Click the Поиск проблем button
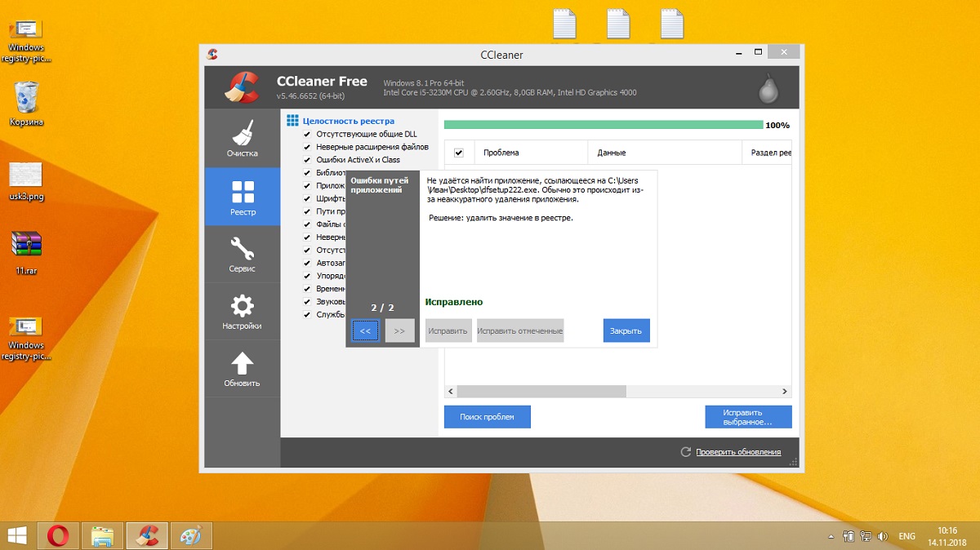Image resolution: width=980 pixels, height=550 pixels. tap(488, 416)
